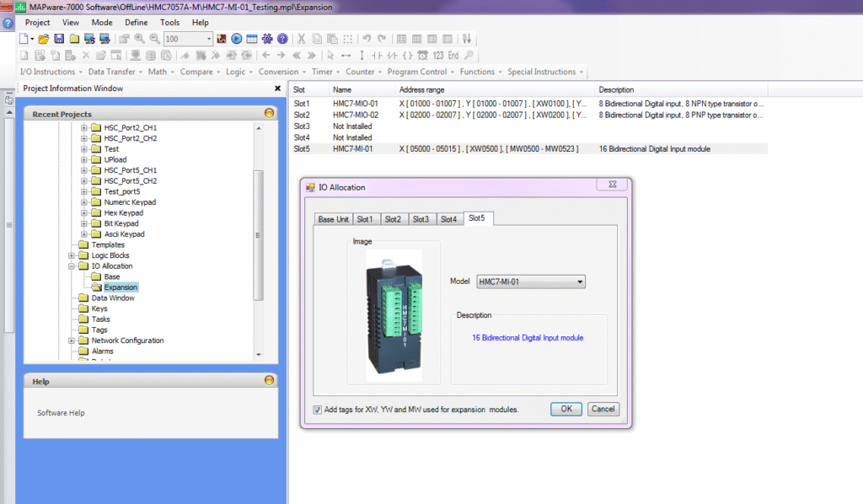Create a new project with toolbar icon
Image resolution: width=863 pixels, height=504 pixels.
pyautogui.click(x=24, y=39)
